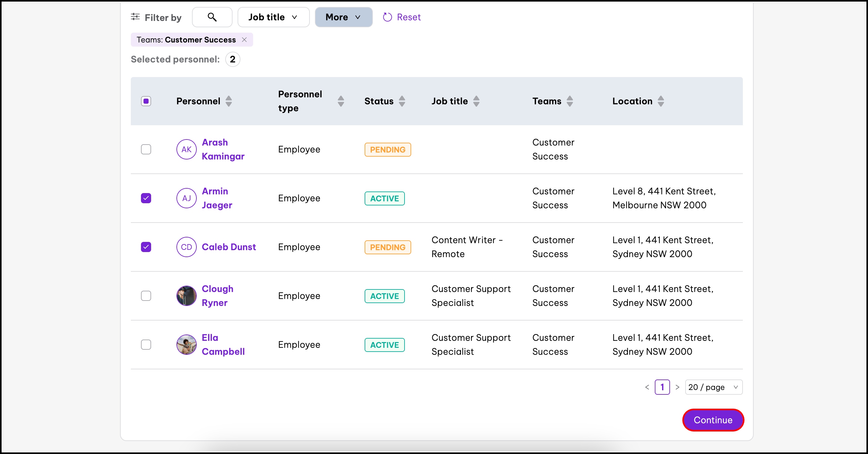Toggle the select-all header checkbox

(146, 101)
